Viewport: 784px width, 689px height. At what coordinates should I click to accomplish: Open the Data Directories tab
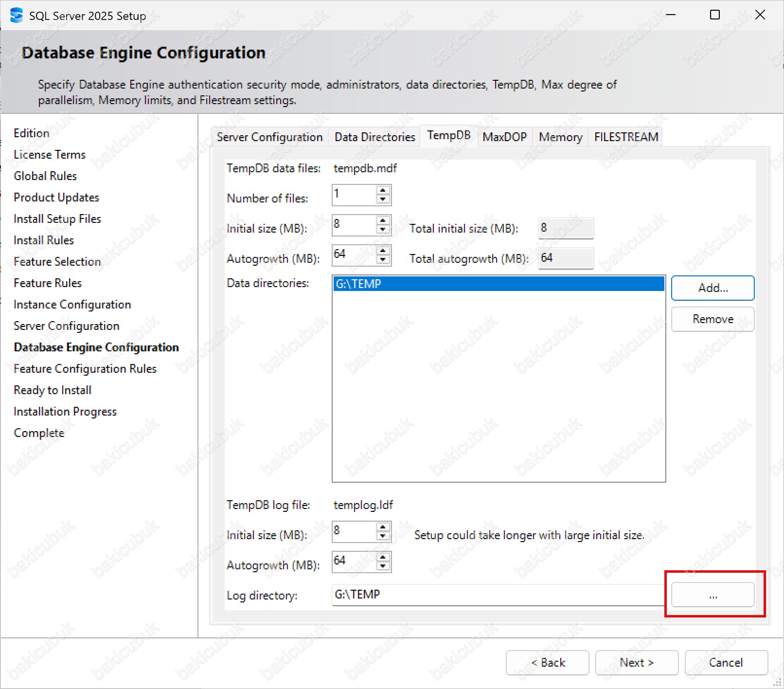(x=374, y=137)
